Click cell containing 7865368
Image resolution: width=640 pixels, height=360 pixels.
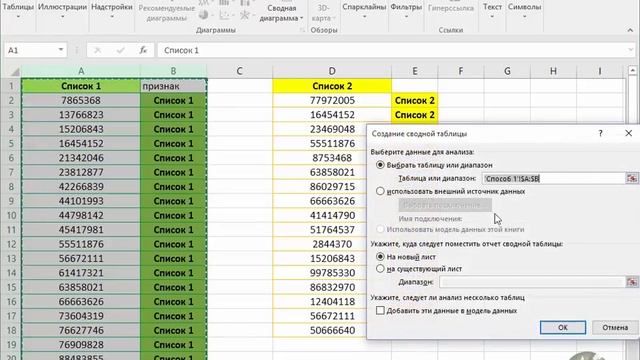(x=81, y=100)
